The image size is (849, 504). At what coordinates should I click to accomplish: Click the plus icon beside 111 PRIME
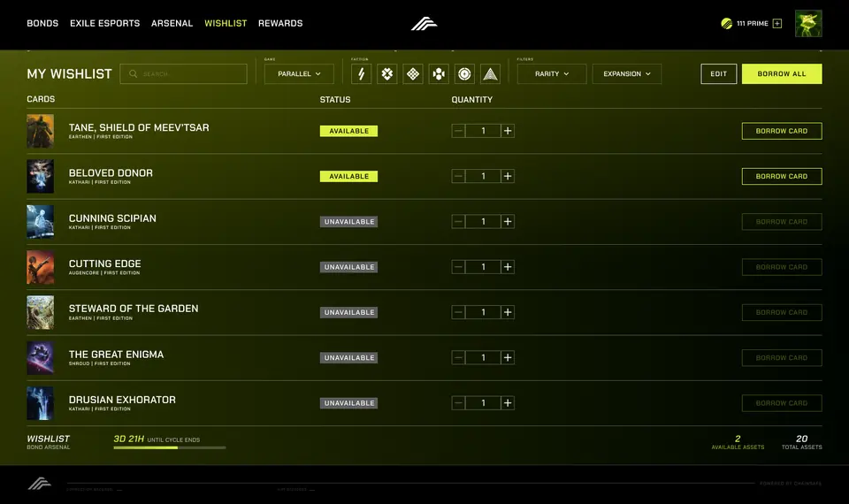click(x=777, y=23)
